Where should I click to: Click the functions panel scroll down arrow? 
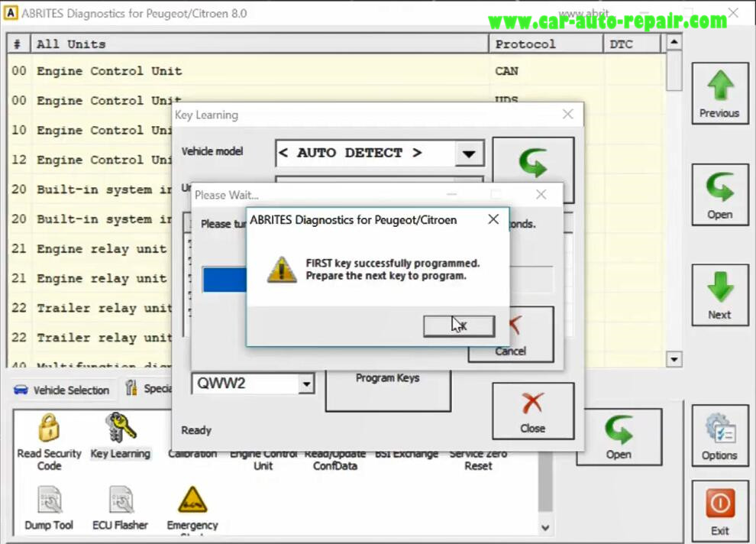tap(545, 528)
